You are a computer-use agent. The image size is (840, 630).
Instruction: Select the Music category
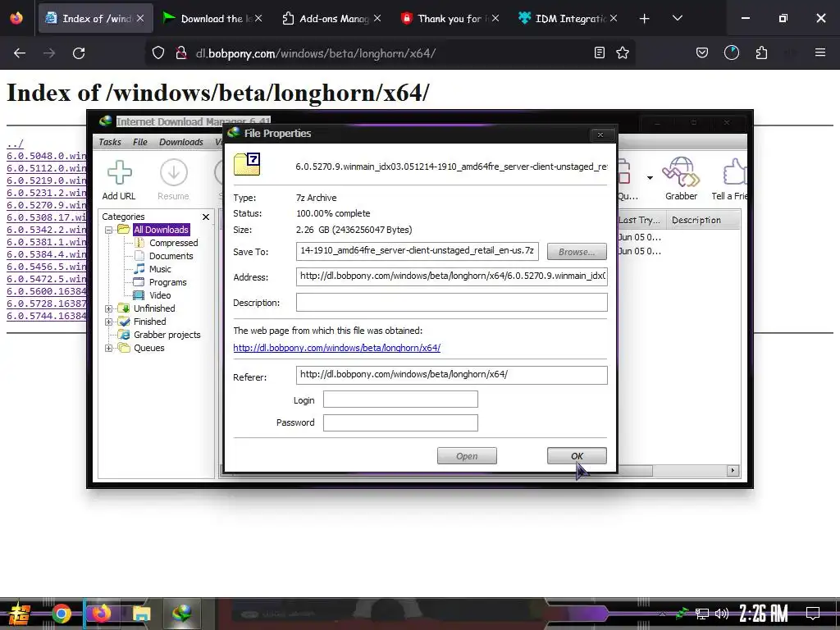[160, 269]
